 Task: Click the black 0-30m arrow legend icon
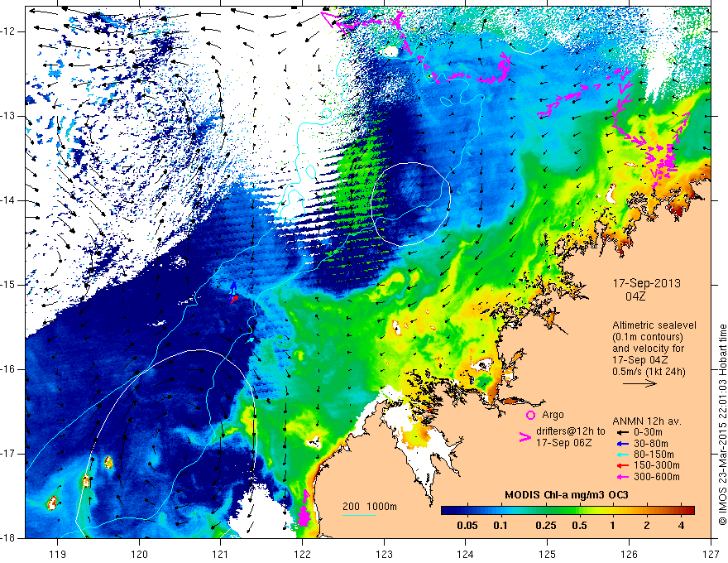623,432
